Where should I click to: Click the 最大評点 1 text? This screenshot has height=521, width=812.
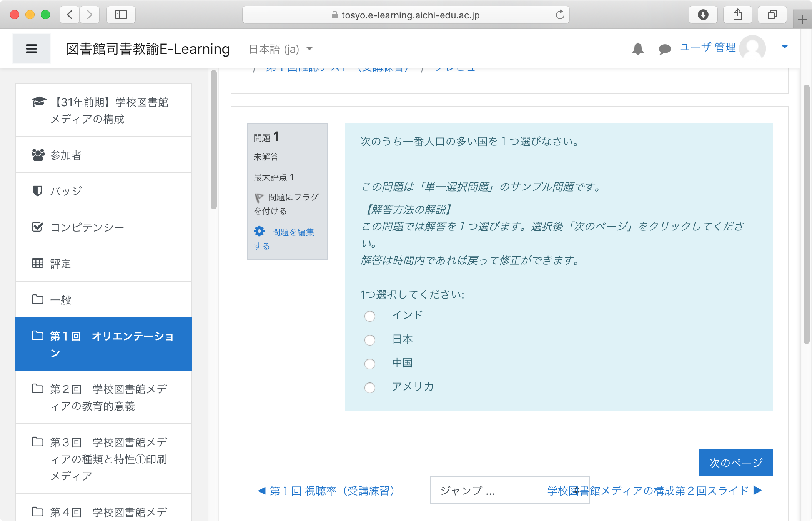[x=274, y=177]
